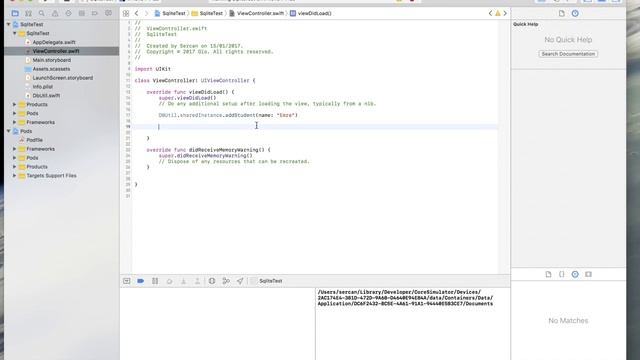640x360 pixels.
Task: Show the Object library
Action: click(x=575, y=274)
